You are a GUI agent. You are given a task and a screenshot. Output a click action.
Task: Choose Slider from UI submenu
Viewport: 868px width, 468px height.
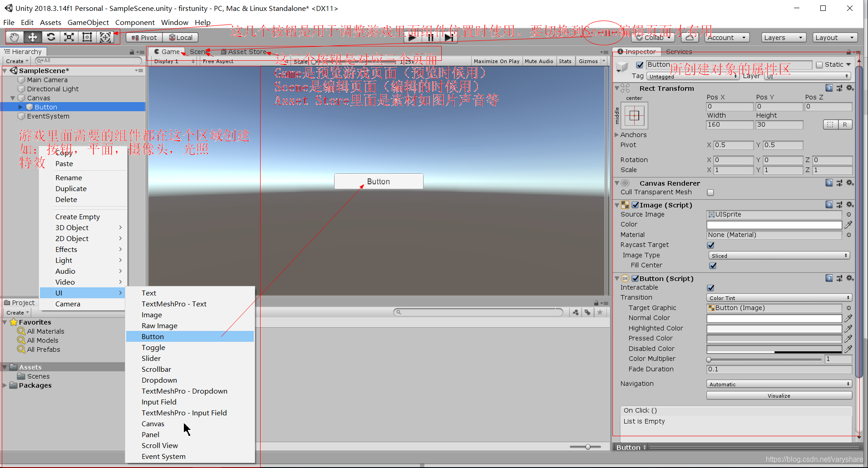(x=190, y=359)
